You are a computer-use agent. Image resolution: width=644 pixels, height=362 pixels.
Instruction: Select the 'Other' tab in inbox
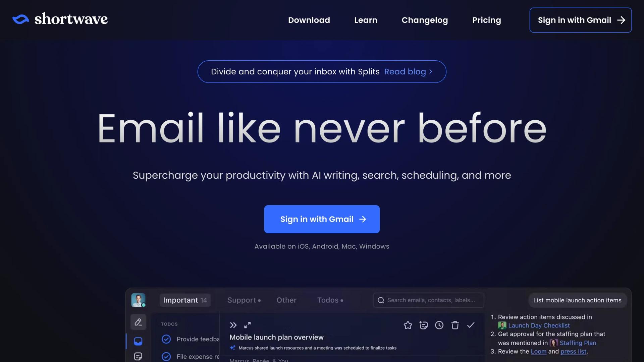(286, 300)
